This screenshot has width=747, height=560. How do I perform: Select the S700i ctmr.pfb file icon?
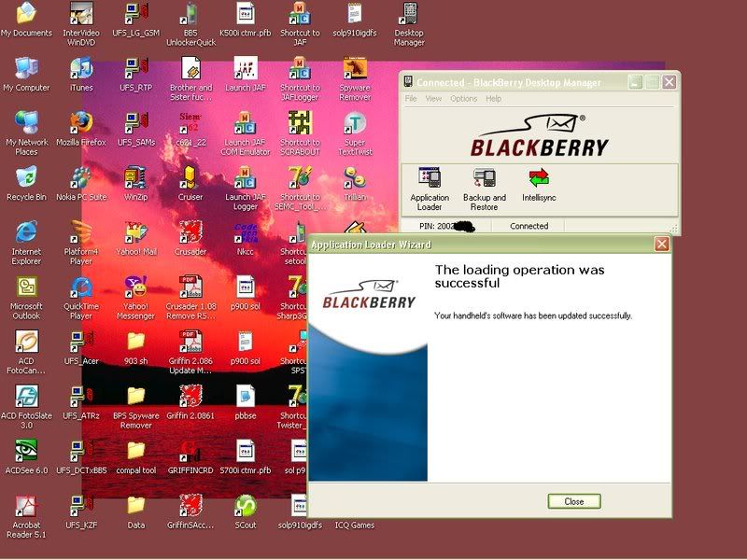246,458
